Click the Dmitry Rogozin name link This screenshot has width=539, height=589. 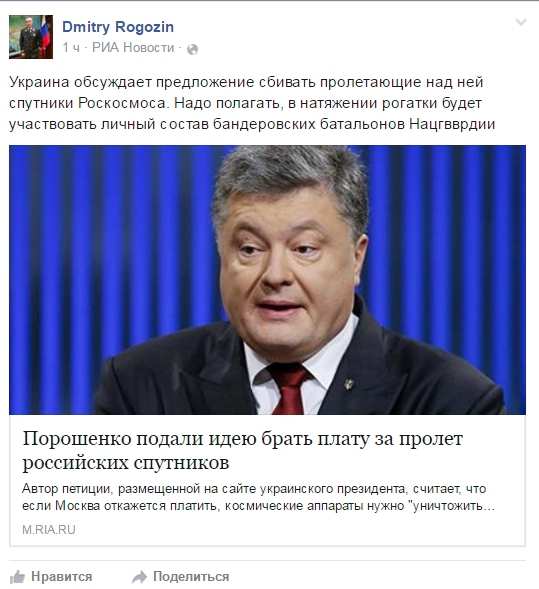coord(118,27)
